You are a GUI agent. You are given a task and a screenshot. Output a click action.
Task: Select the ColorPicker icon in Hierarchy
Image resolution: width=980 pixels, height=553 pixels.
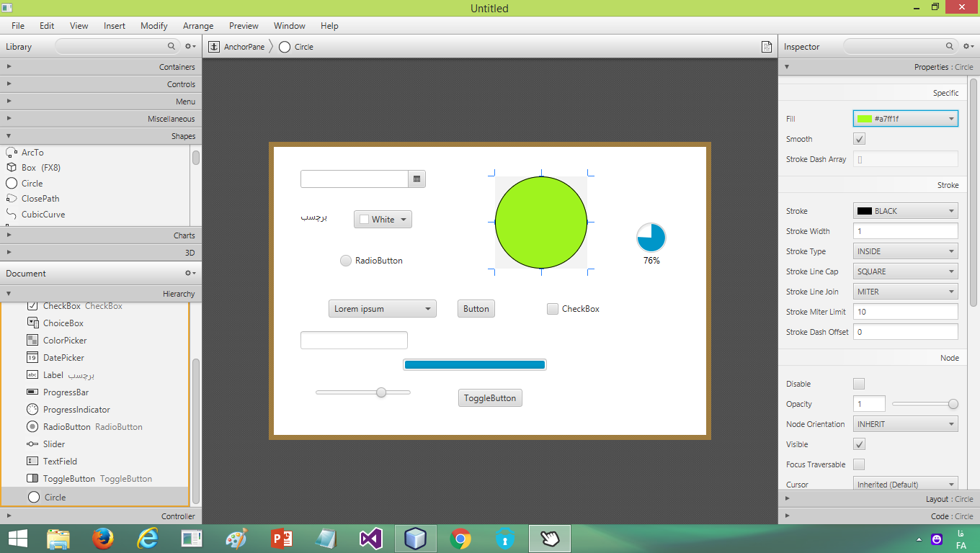click(x=32, y=341)
